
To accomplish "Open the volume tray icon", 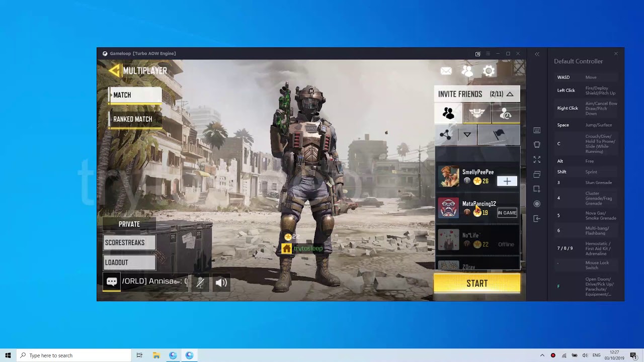I will tap(586, 355).
